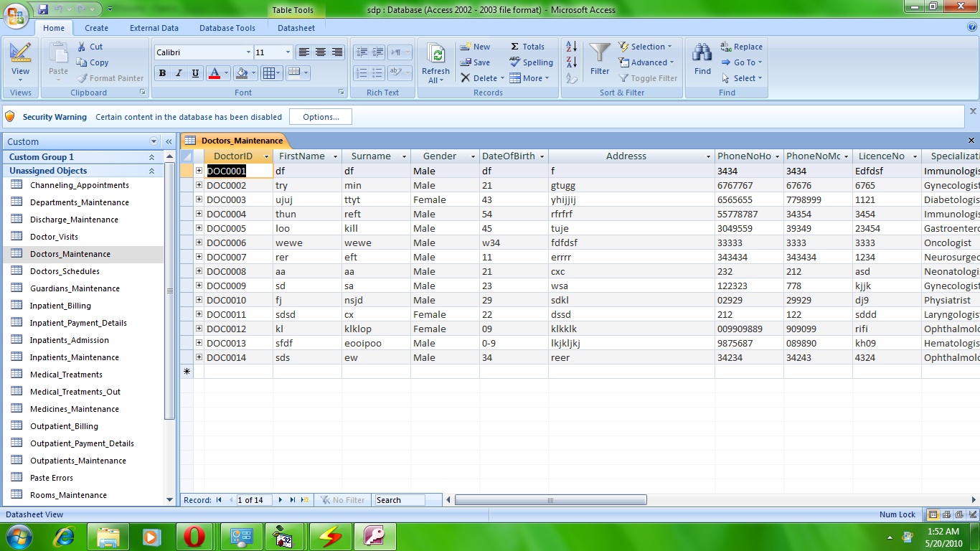Sort ascending A to Z
This screenshot has width=980, height=551.
click(x=572, y=47)
